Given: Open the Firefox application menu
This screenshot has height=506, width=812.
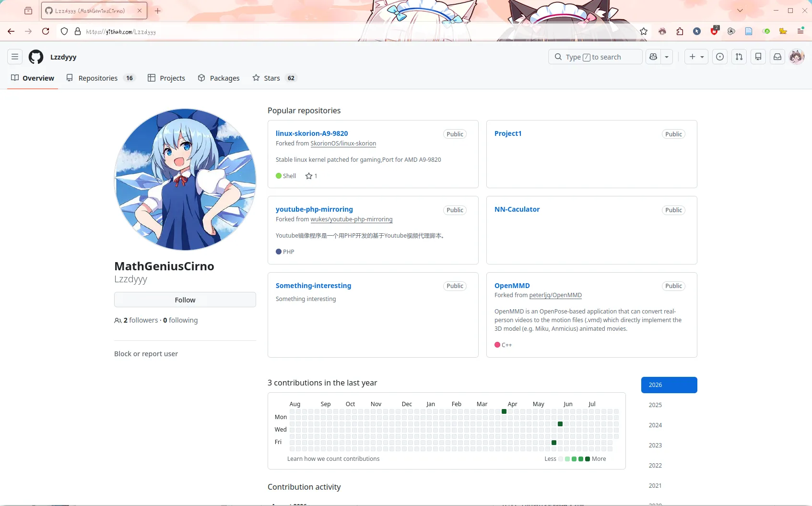Looking at the screenshot, I should coord(800,31).
